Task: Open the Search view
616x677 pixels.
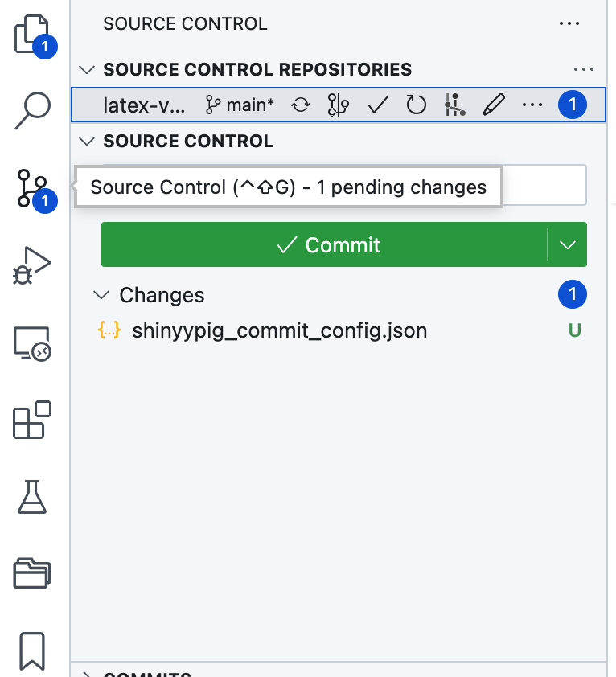Action: [x=33, y=109]
